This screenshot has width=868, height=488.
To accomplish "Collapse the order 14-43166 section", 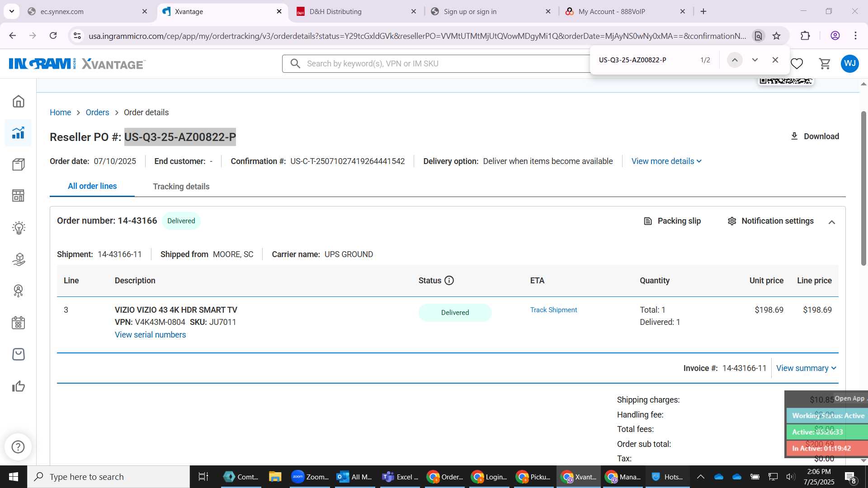I will (x=832, y=222).
